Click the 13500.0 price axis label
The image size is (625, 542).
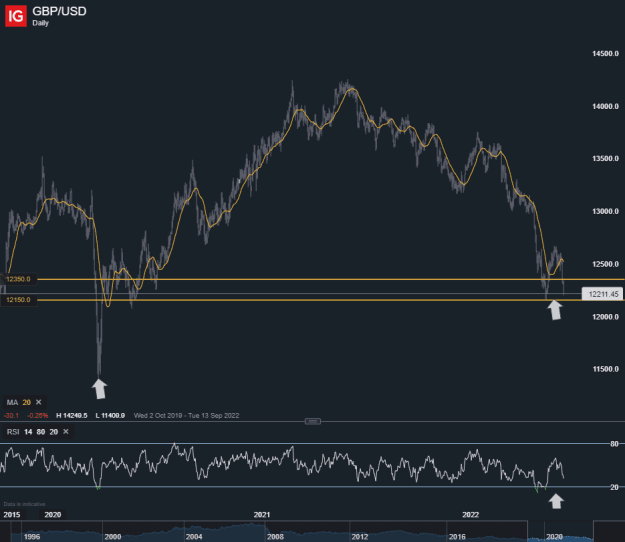click(x=605, y=159)
